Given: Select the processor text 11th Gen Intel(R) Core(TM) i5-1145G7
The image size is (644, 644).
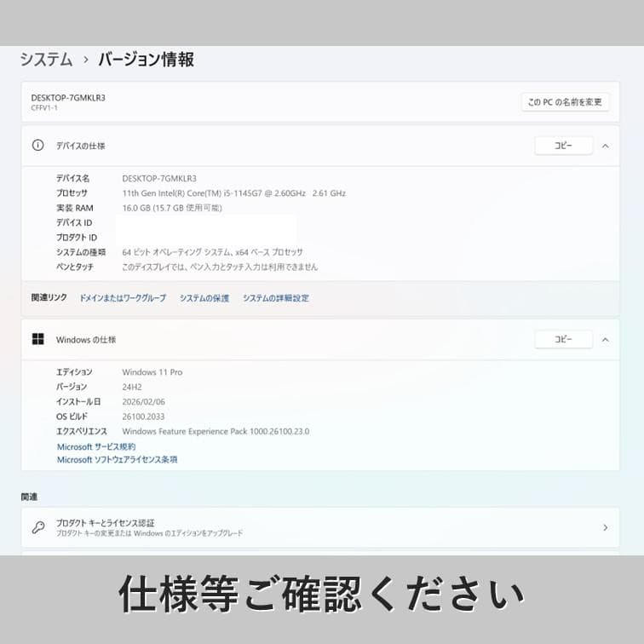Looking at the screenshot, I should [192, 193].
